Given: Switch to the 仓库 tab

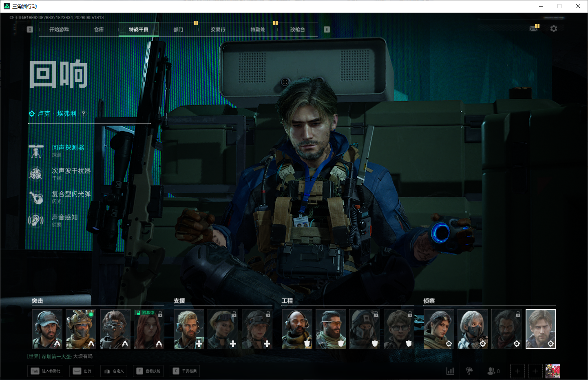Looking at the screenshot, I should (99, 29).
